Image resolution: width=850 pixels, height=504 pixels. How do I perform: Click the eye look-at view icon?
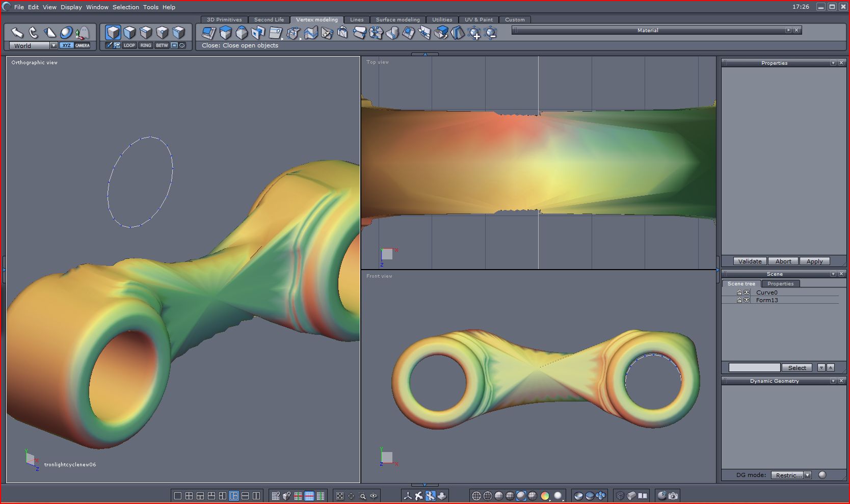click(x=374, y=496)
